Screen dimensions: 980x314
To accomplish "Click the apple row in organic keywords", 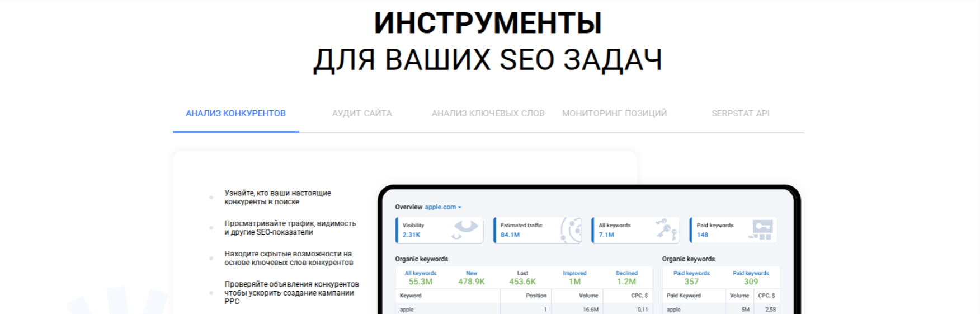I will (x=525, y=309).
